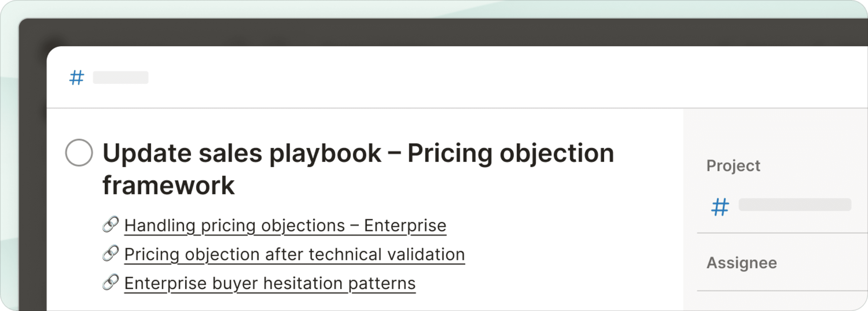Click the Assignee label in the sidebar
The image size is (868, 311).
[x=742, y=263]
